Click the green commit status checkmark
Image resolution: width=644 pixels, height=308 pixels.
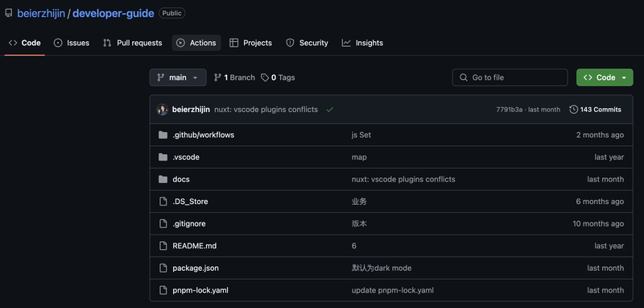click(329, 110)
